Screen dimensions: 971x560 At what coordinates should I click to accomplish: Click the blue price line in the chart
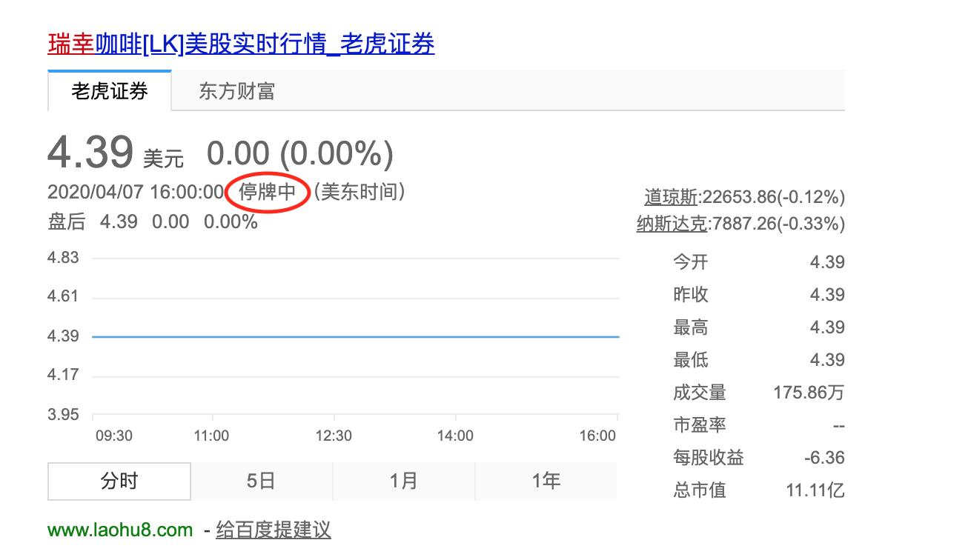pyautogui.click(x=356, y=336)
